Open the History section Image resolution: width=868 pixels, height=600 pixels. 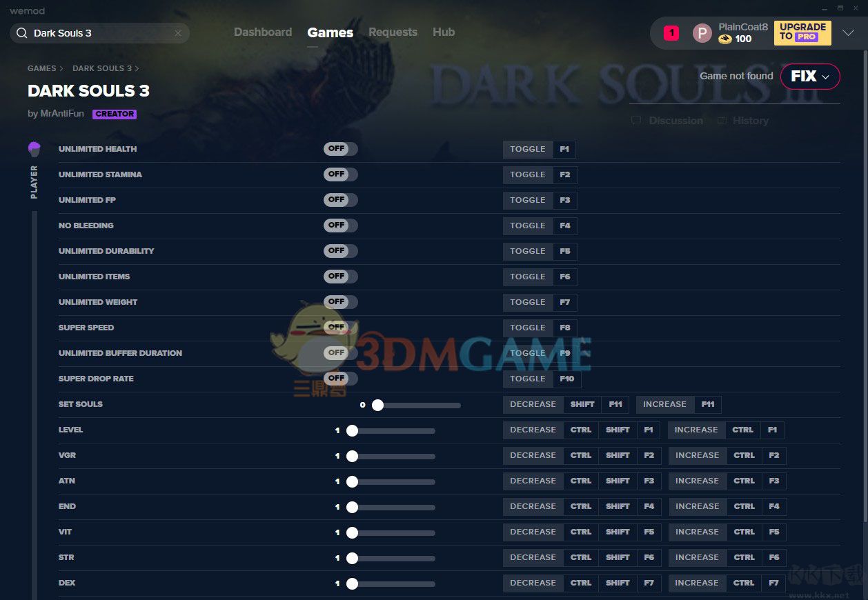[x=742, y=121]
